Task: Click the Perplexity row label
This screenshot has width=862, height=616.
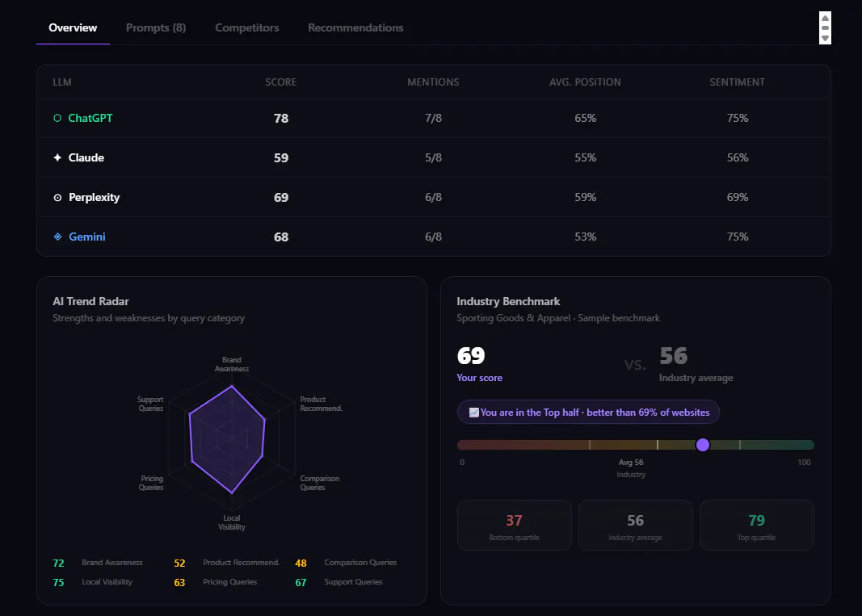Action: pos(94,197)
